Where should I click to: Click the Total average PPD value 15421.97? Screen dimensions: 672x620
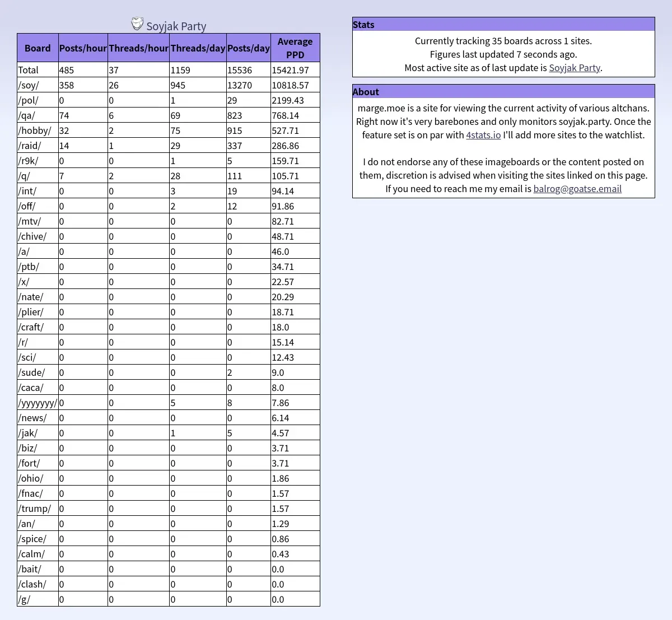(x=295, y=70)
